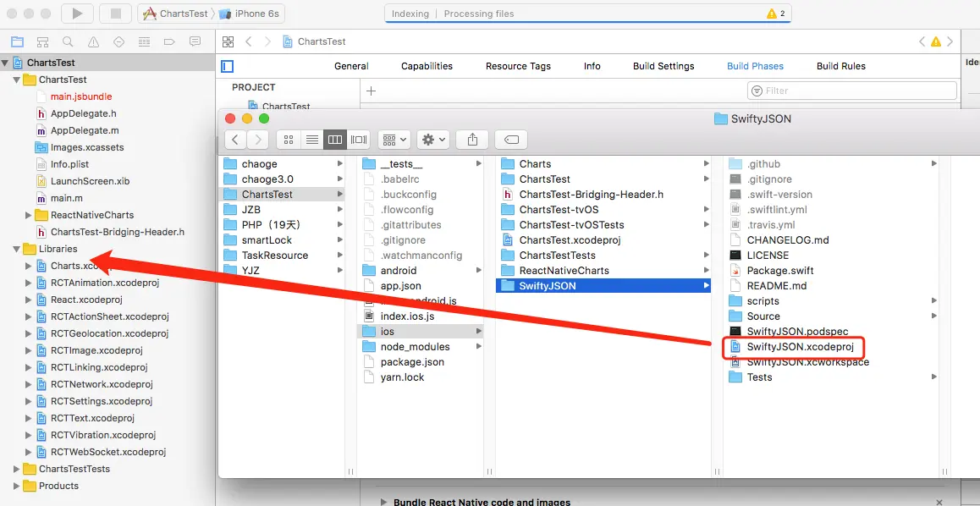Open the Issue navigator warning icon

pos(94,41)
